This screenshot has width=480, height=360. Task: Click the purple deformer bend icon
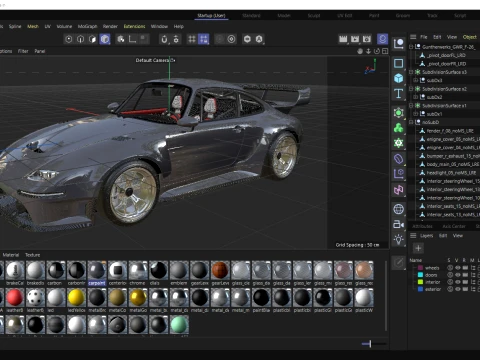tap(399, 159)
